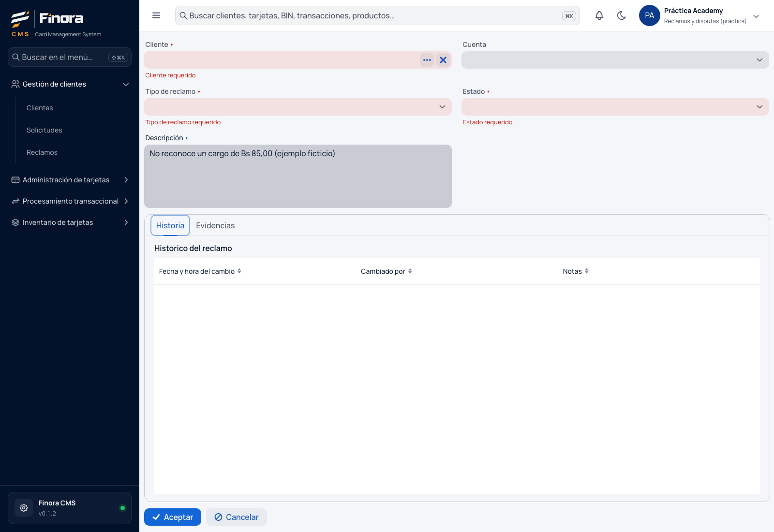Click the Finora CMS settings gear icon

click(24, 508)
